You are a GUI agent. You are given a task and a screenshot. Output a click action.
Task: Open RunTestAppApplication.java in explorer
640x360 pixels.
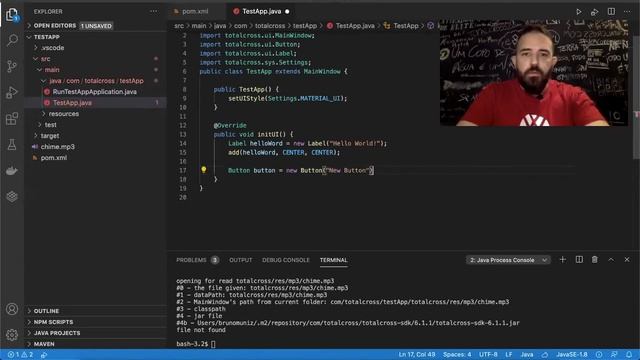(96, 92)
